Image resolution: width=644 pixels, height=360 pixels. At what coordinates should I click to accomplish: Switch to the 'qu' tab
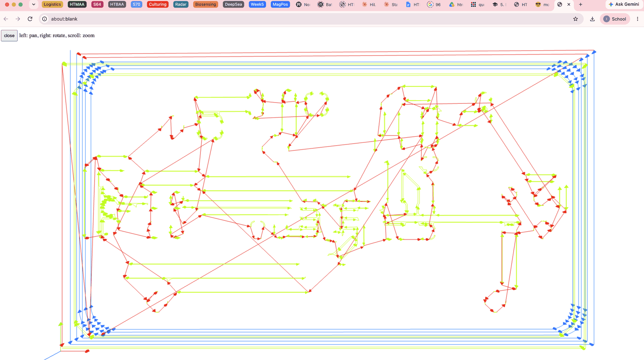point(478,4)
